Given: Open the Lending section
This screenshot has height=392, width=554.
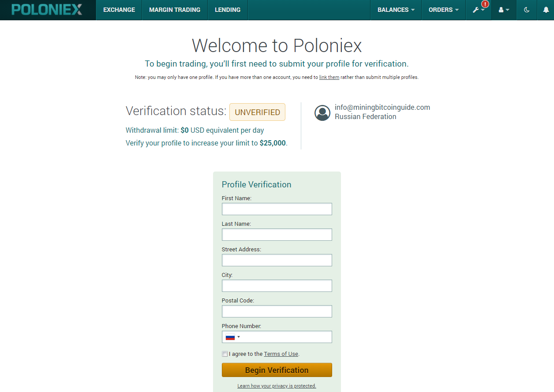Looking at the screenshot, I should [228, 10].
